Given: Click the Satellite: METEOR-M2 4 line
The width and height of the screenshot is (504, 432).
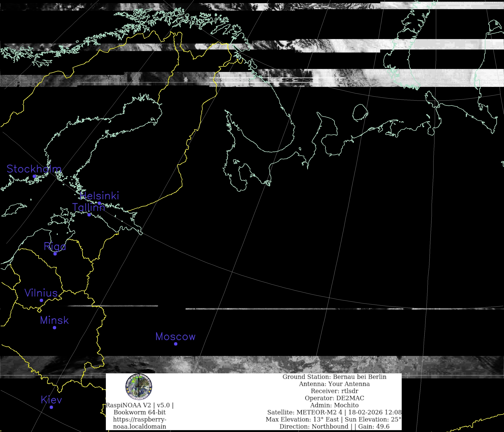Looking at the screenshot, I should click(x=334, y=412).
